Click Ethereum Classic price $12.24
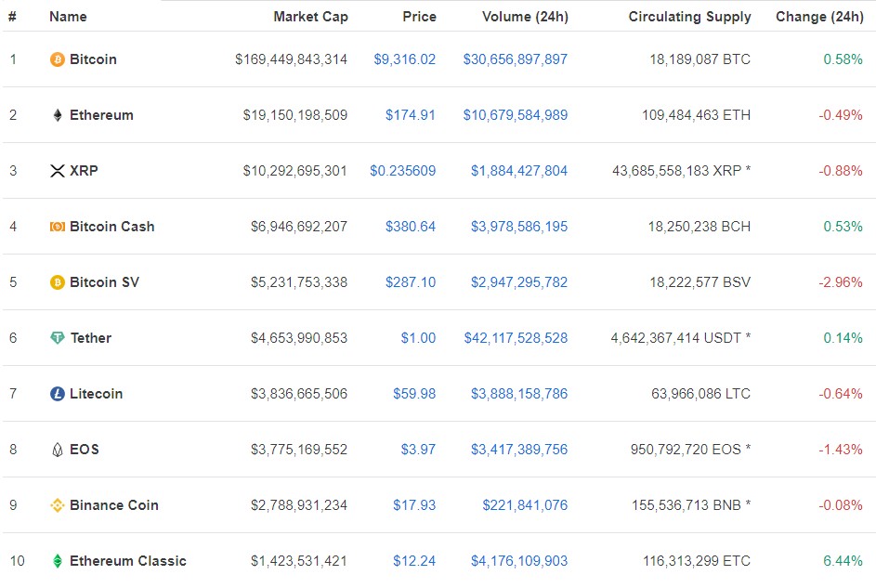 414,561
